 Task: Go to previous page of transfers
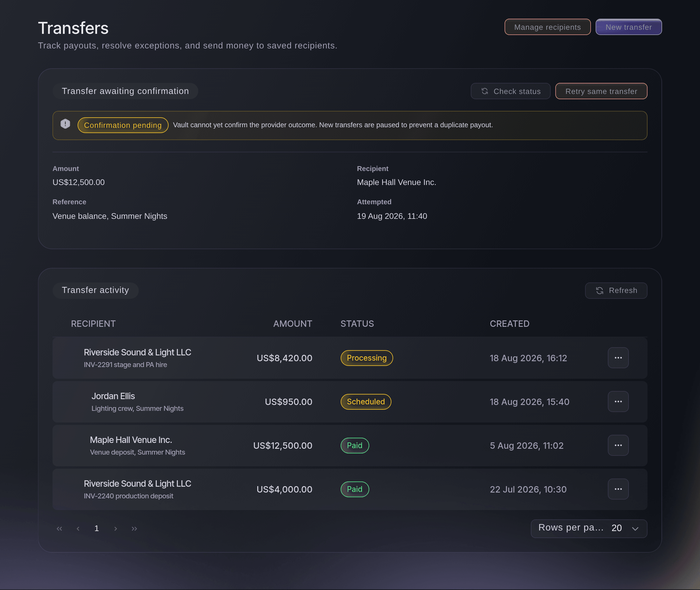pyautogui.click(x=78, y=528)
